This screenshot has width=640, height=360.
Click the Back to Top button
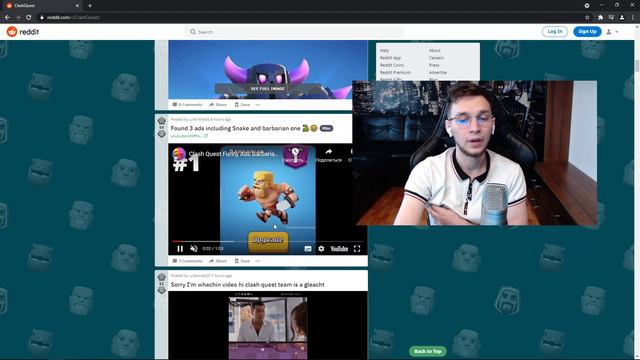[428, 351]
